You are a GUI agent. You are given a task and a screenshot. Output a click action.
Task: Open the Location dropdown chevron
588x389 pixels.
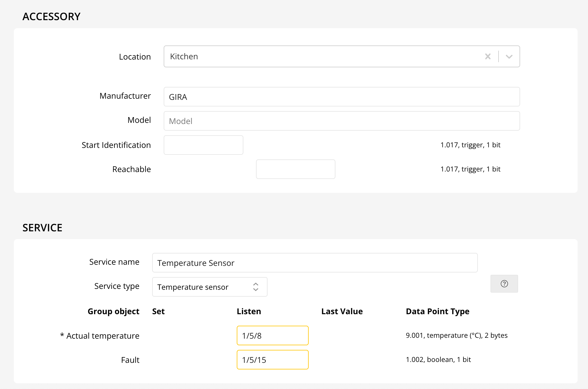coord(509,56)
